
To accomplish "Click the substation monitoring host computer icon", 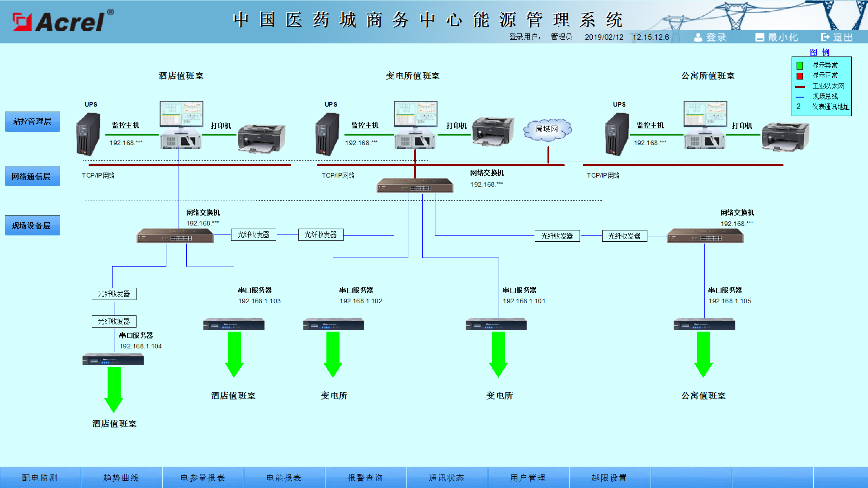I will (415, 125).
